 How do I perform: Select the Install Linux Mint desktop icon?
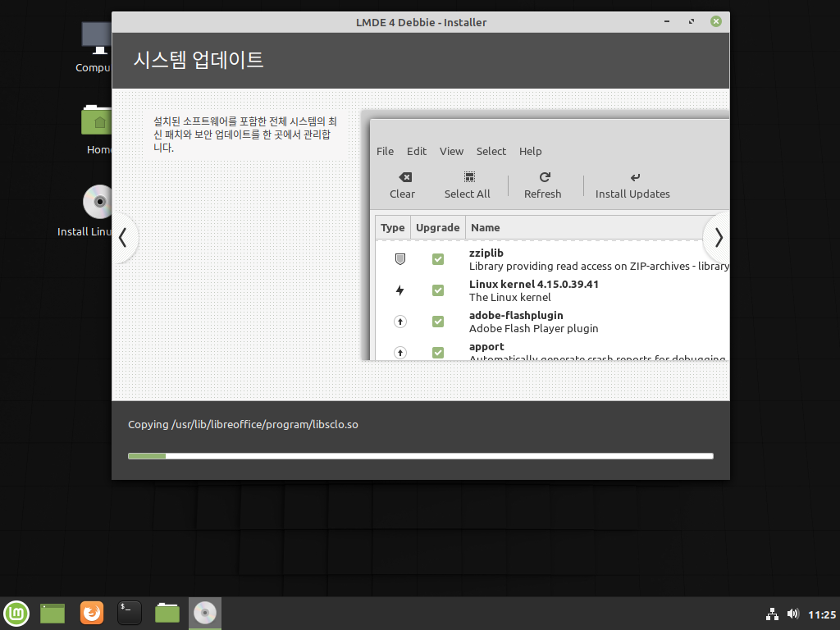(x=85, y=211)
